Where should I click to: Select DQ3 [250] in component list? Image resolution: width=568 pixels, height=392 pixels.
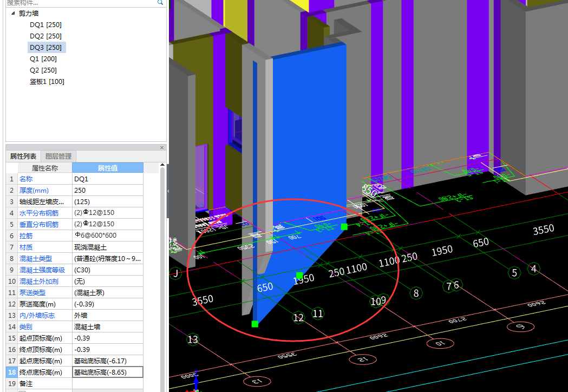[x=47, y=48]
